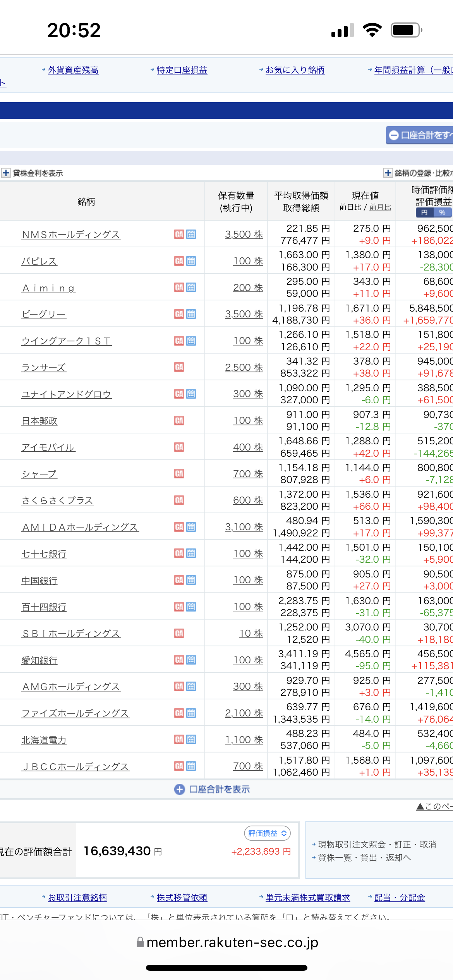Click the CA icon for さくらさくプラス
Image resolution: width=453 pixels, height=980 pixels.
pos(179,500)
